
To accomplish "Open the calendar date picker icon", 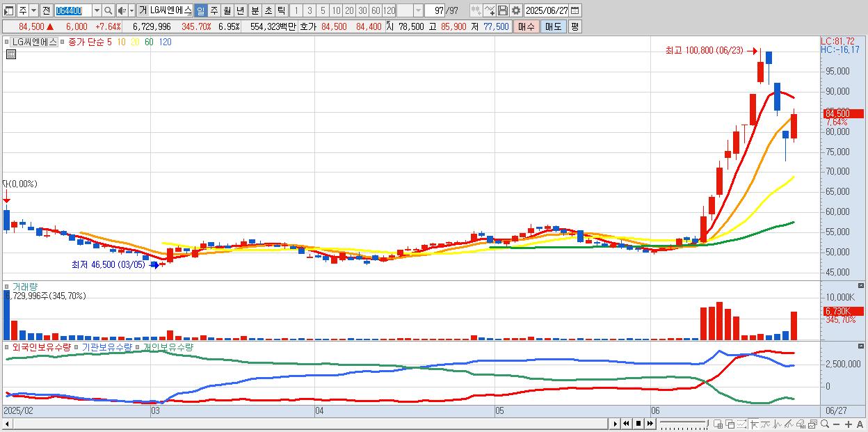I will pos(575,10).
